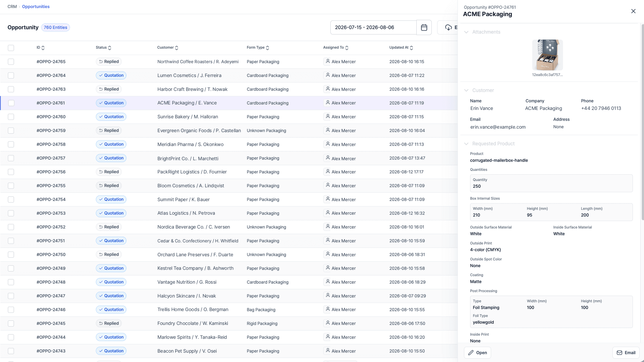Toggle the select-all header checkbox
This screenshot has height=362, width=644.
click(x=11, y=48)
